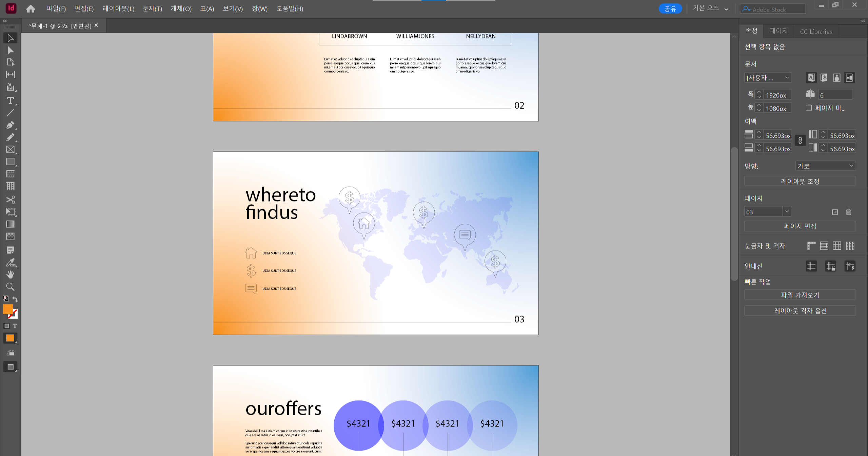The image size is (868, 456).
Task: Toggle the margin link chain icon
Action: pyautogui.click(x=800, y=140)
